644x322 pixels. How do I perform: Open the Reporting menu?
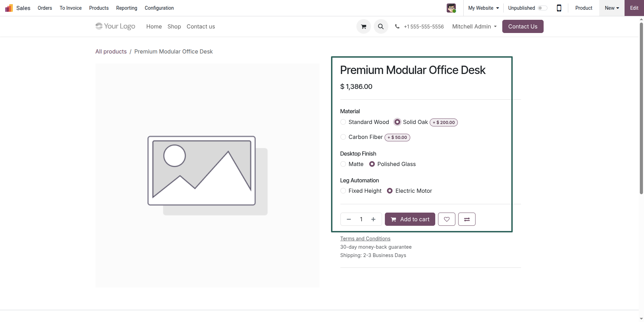[127, 8]
